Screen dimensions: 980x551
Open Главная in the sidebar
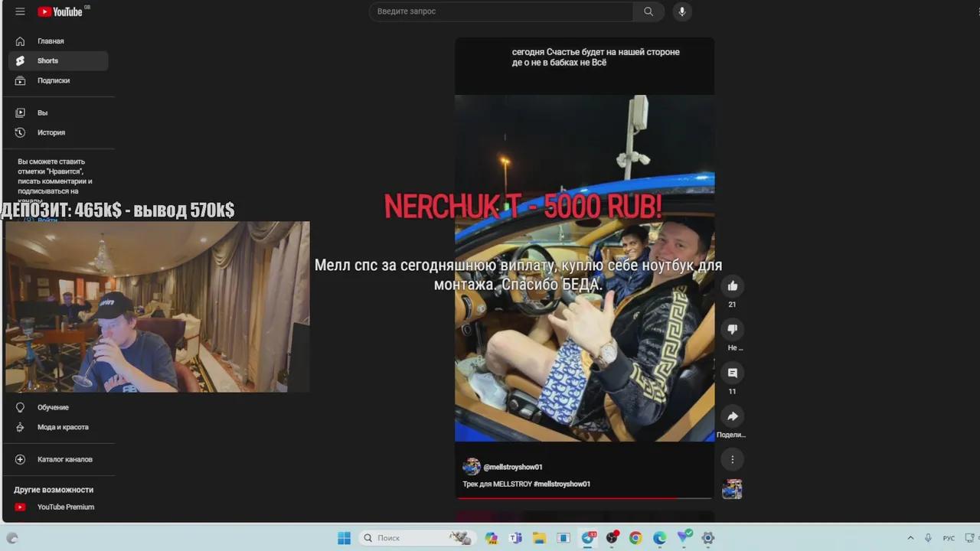pyautogui.click(x=58, y=41)
